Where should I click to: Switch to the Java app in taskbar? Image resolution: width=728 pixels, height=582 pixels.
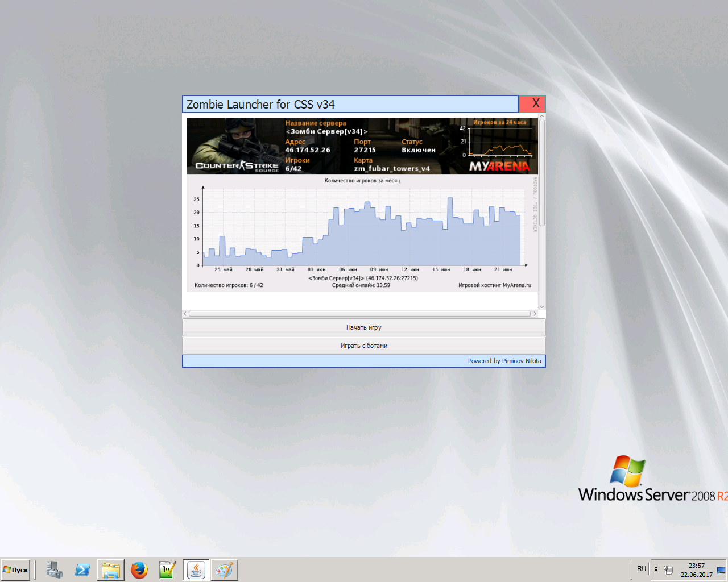(196, 569)
